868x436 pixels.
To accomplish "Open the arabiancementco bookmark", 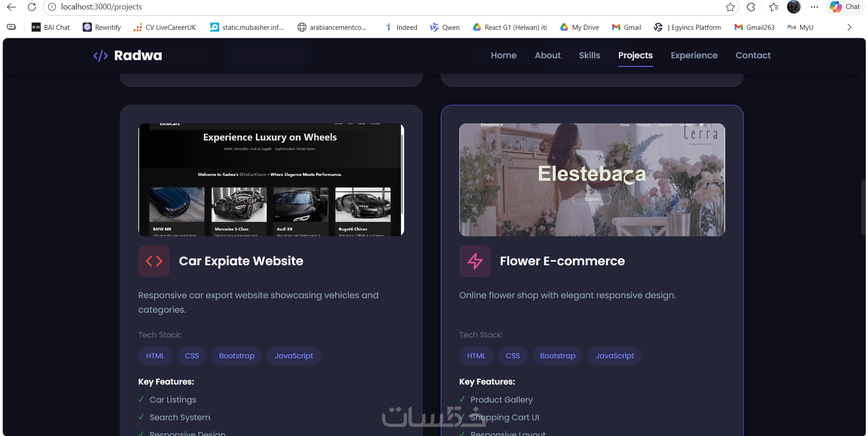I will 332,27.
